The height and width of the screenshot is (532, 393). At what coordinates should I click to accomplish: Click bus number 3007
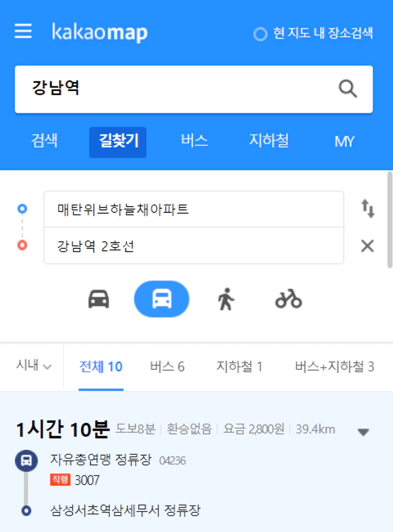click(87, 480)
